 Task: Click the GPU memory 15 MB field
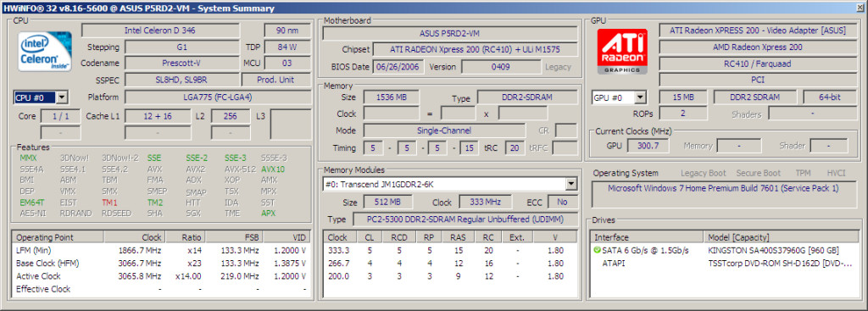click(x=684, y=97)
